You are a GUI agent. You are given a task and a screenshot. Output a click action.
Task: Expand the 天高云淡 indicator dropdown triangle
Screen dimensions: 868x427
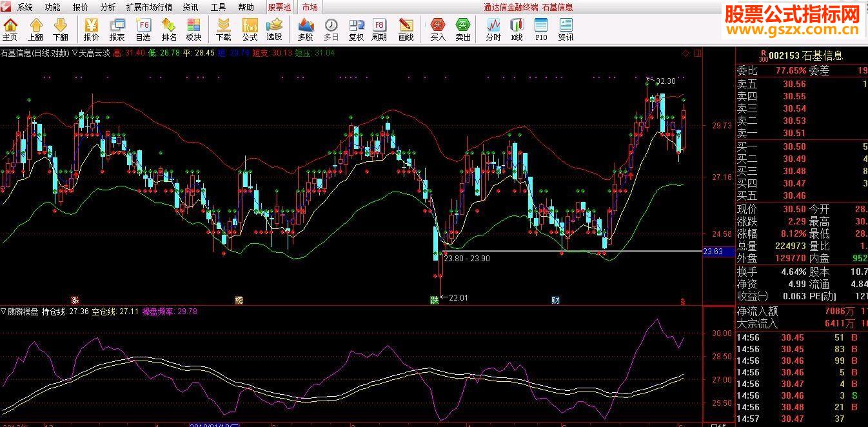pyautogui.click(x=75, y=53)
